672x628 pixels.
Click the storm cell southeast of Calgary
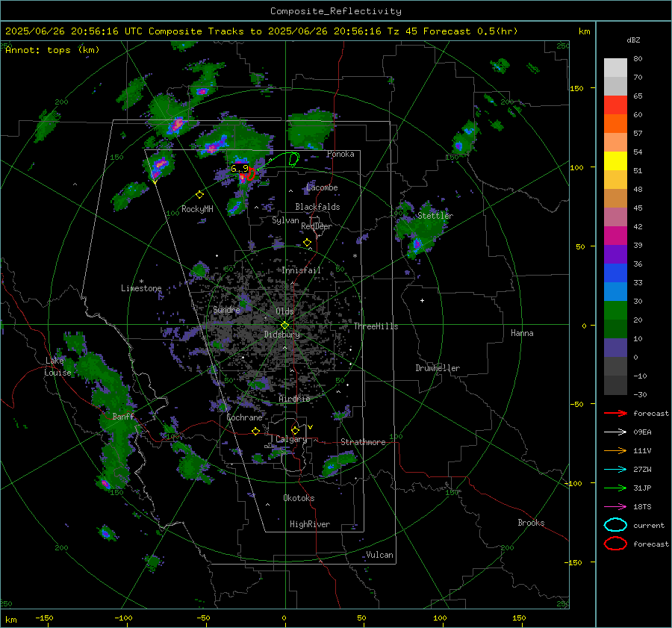pyautogui.click(x=338, y=464)
